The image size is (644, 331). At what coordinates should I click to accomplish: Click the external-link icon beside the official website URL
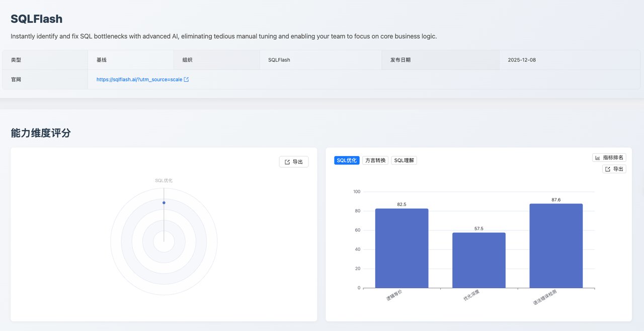click(186, 80)
